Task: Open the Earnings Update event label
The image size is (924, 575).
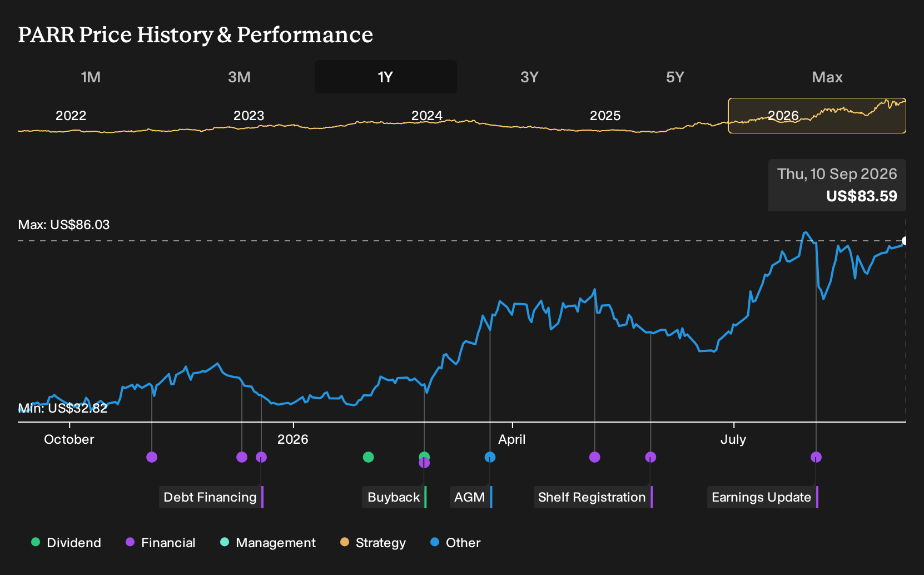Action: tap(763, 497)
